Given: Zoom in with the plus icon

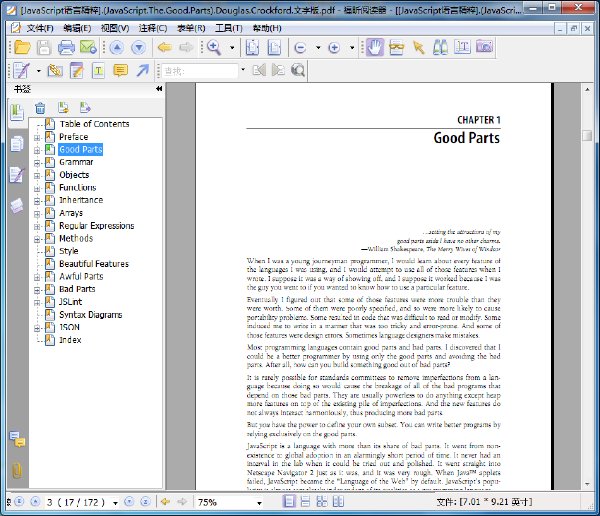Looking at the screenshot, I should pyautogui.click(x=334, y=48).
